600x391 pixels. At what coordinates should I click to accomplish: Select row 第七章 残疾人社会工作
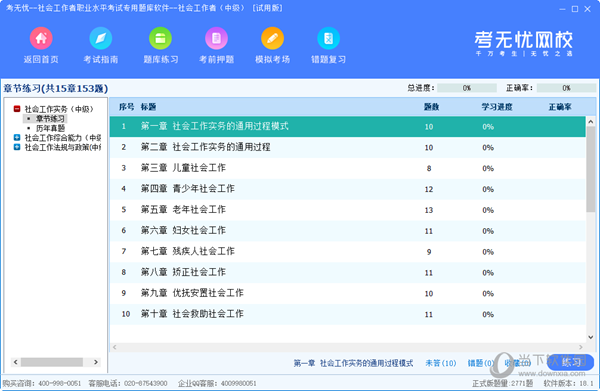tap(347, 252)
